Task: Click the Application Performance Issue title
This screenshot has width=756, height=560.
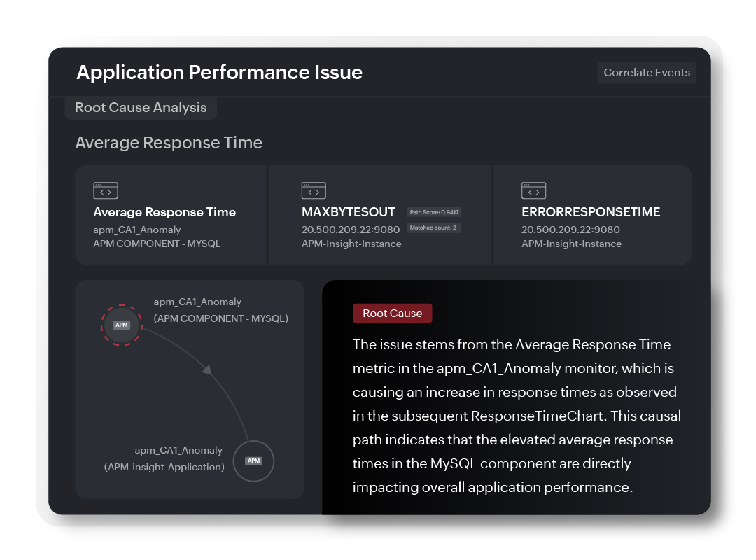Action: click(x=220, y=72)
